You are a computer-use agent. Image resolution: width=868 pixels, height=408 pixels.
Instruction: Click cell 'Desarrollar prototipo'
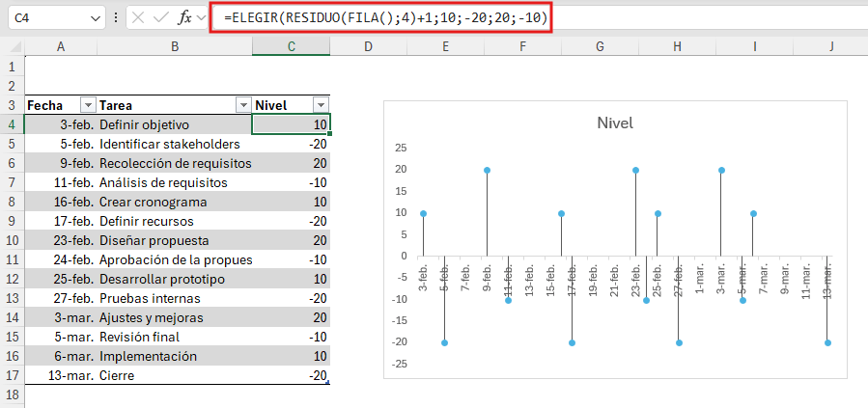tap(175, 279)
